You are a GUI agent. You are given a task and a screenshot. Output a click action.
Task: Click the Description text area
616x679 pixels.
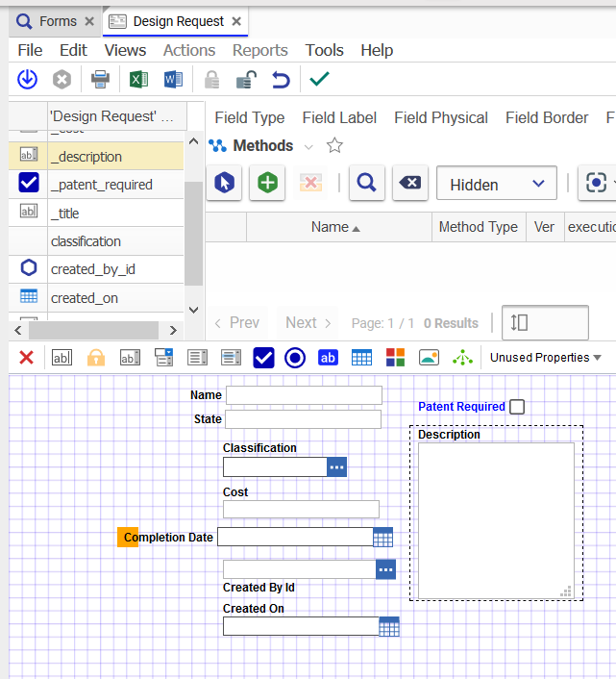click(x=495, y=519)
